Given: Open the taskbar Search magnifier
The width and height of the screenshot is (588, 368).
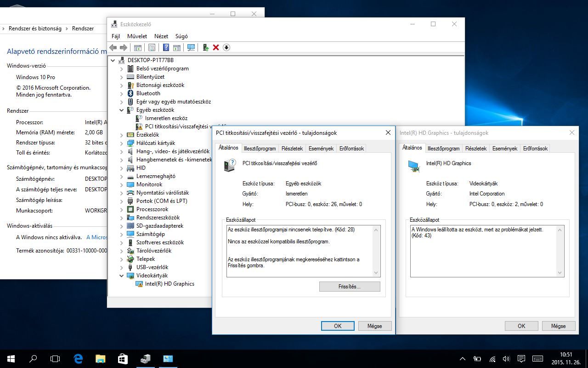Looking at the screenshot, I should (33, 359).
